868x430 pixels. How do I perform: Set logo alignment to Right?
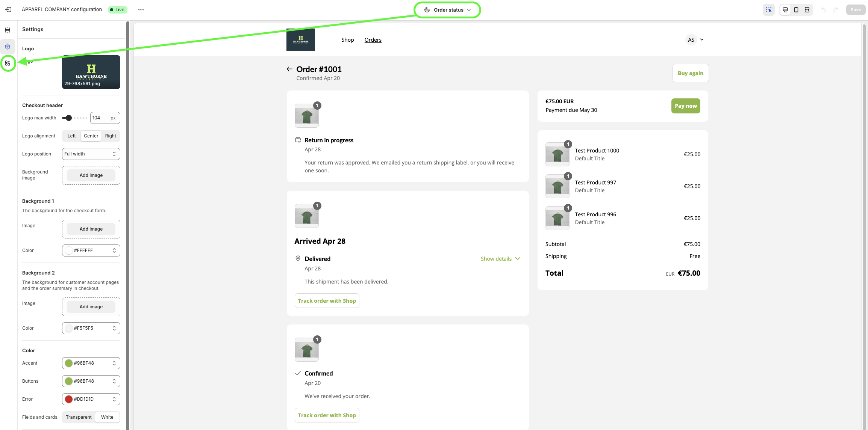(x=111, y=136)
